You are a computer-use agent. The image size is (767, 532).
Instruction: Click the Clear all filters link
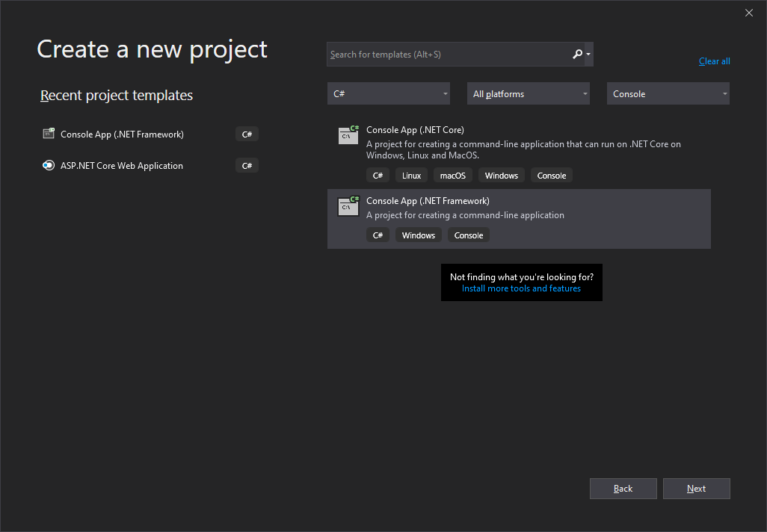714,61
